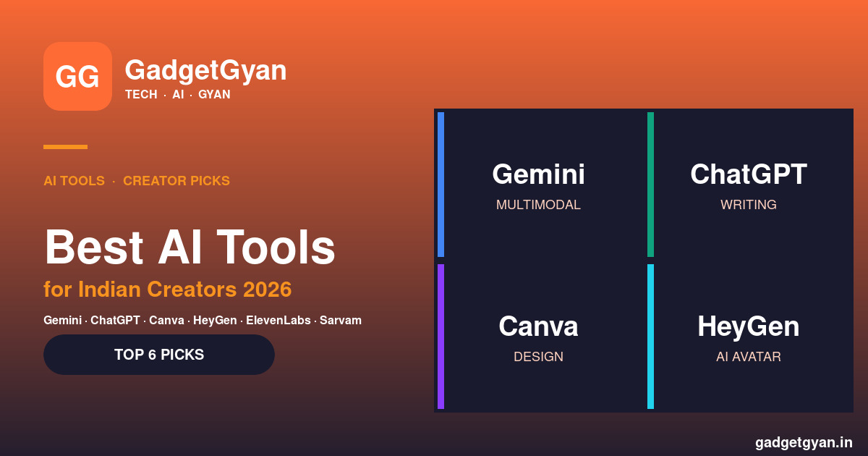This screenshot has width=868, height=456.
Task: Click the GadgetGyan brand name
Action: pos(205,70)
